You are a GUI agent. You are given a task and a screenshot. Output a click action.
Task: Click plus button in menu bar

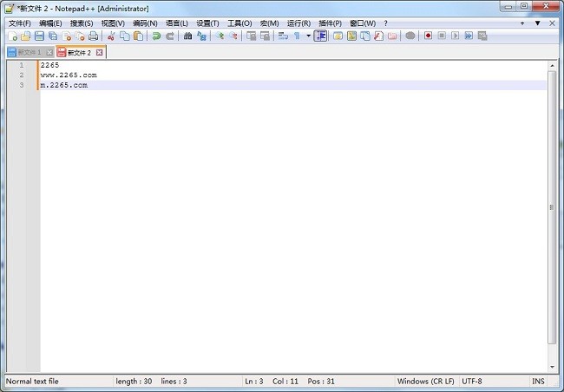coord(522,23)
